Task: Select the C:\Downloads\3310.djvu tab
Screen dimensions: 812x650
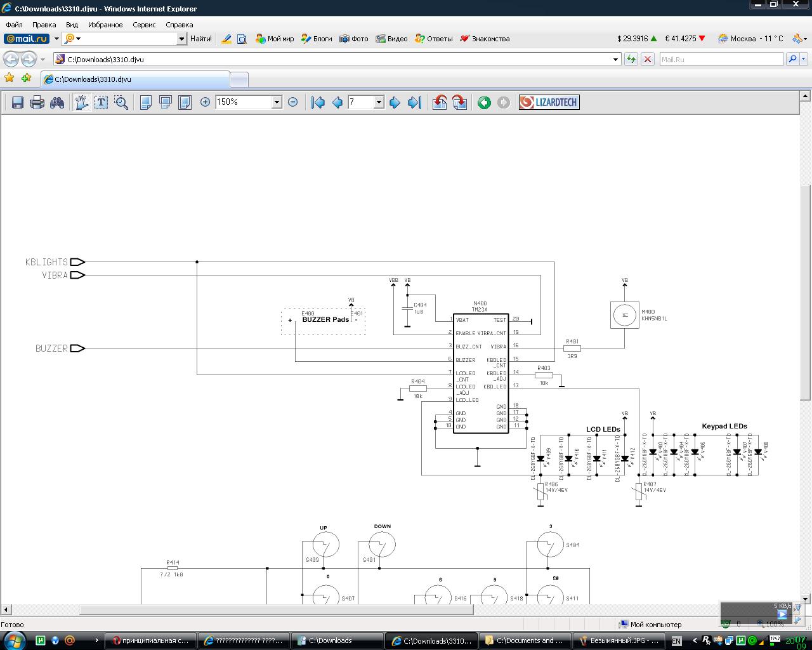Action: [x=134, y=79]
